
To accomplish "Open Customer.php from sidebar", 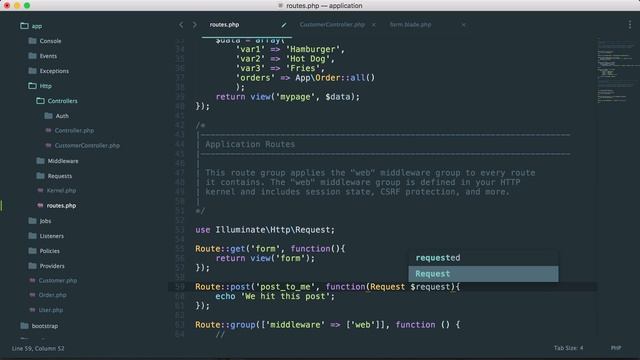I will tap(58, 281).
